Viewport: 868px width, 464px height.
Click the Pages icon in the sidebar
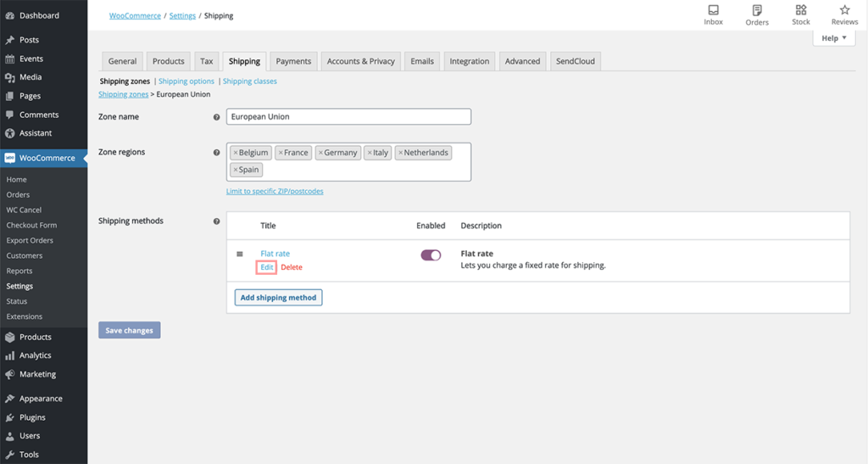point(9,96)
